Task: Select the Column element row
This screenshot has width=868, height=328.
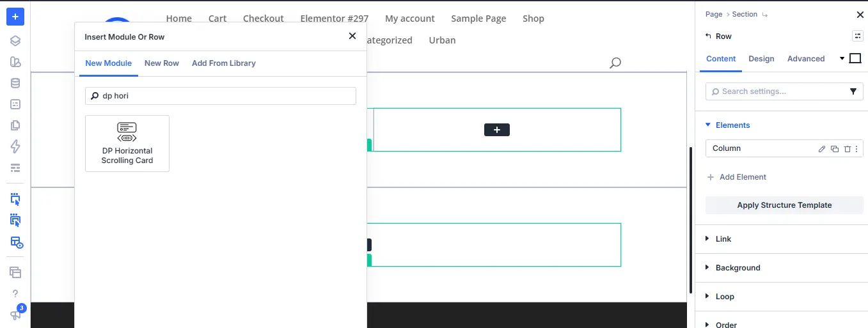Action: click(784, 148)
